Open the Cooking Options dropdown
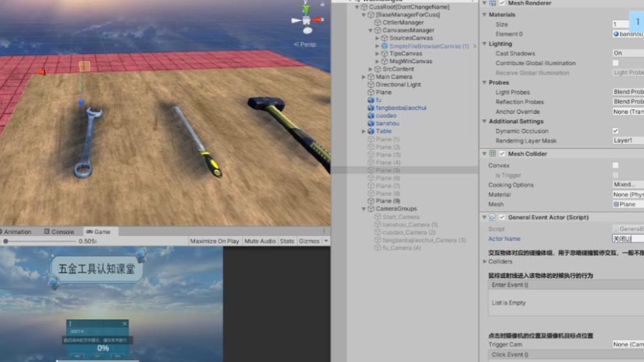Screen dimensions: 644x362 (628, 184)
